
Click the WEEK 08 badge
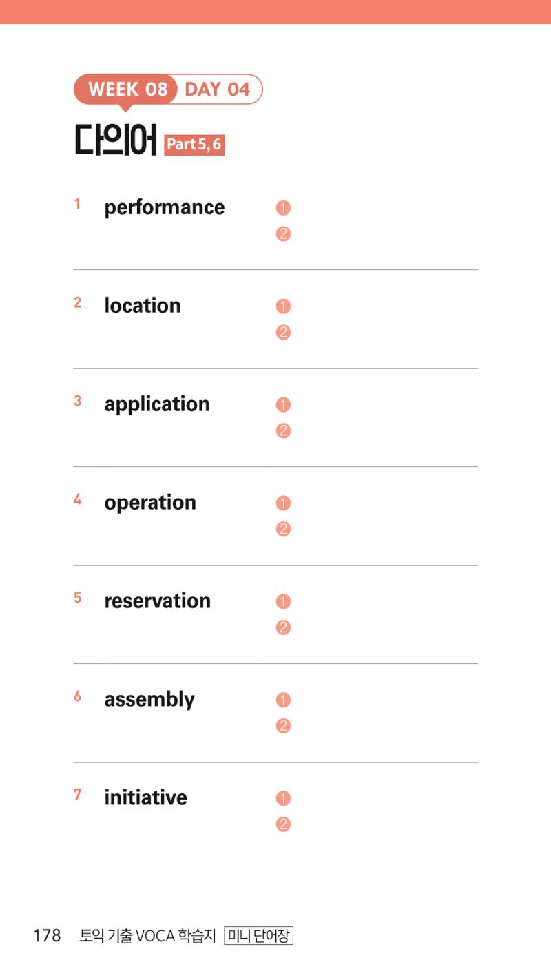127,90
